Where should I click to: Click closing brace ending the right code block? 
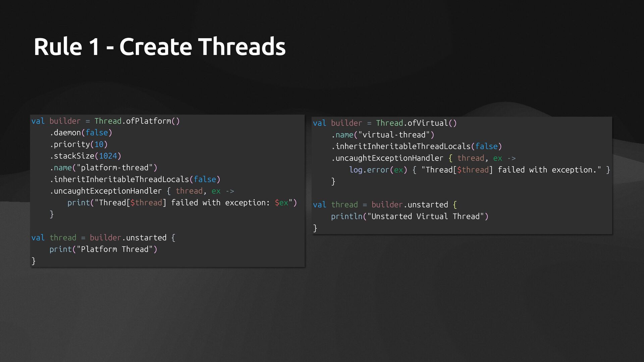[315, 228]
